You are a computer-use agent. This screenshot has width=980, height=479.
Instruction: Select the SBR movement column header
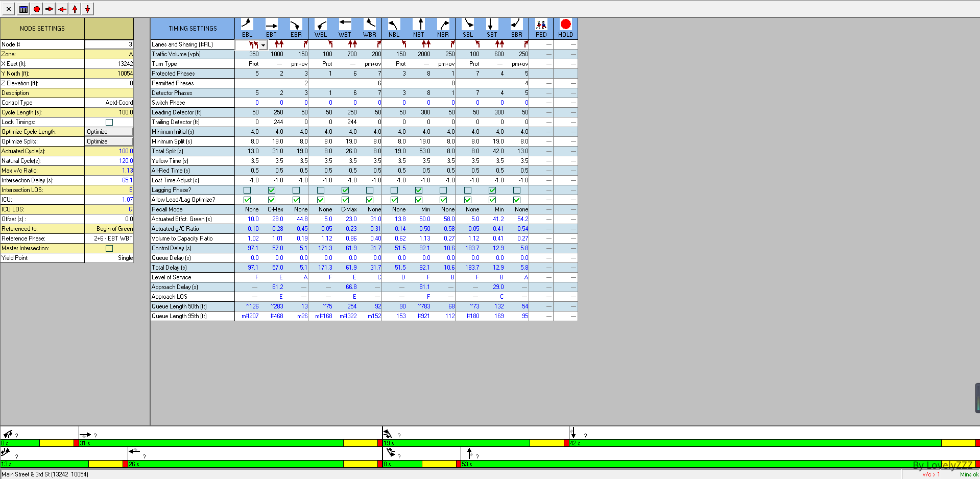tap(517, 28)
